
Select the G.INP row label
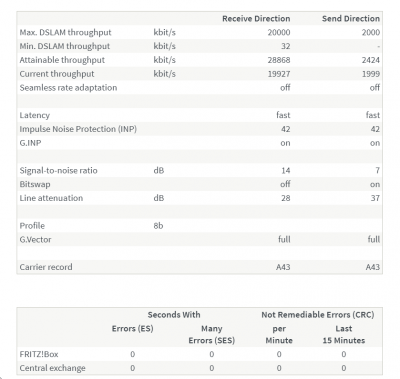(x=30, y=143)
